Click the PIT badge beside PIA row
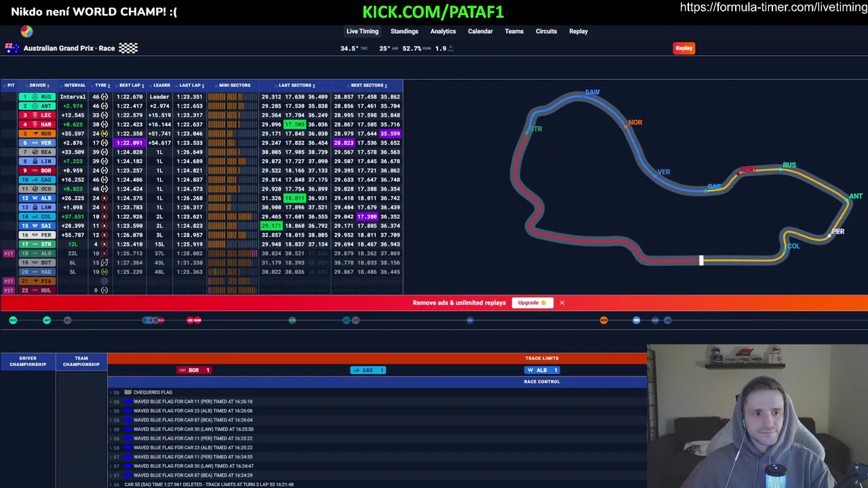This screenshot has height=488, width=868. tap(9, 281)
